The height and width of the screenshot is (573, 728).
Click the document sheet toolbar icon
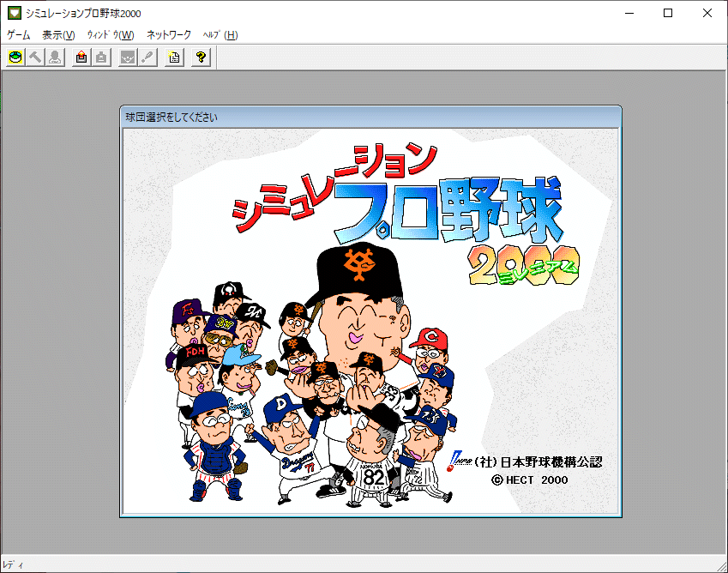tap(174, 57)
